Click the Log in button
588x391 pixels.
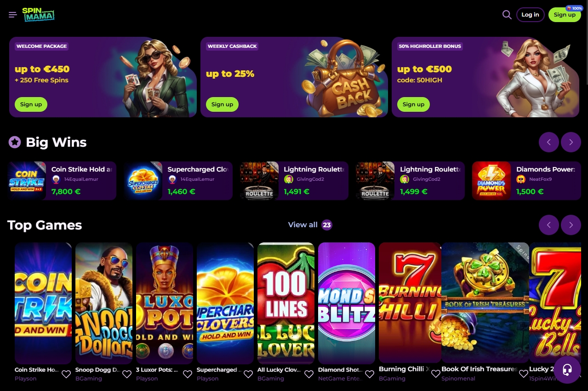(531, 15)
